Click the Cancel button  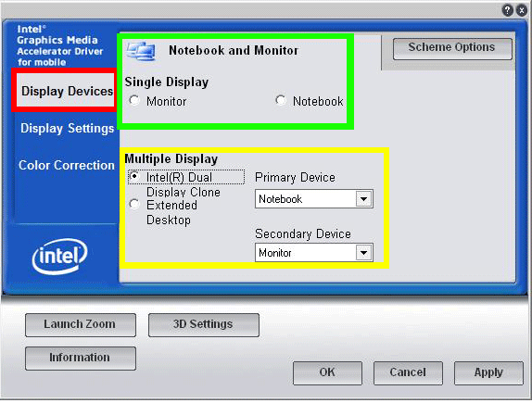pyautogui.click(x=408, y=373)
